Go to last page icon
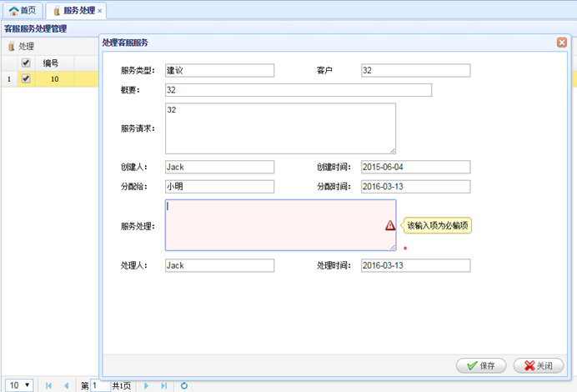The image size is (577, 392). tap(164, 385)
